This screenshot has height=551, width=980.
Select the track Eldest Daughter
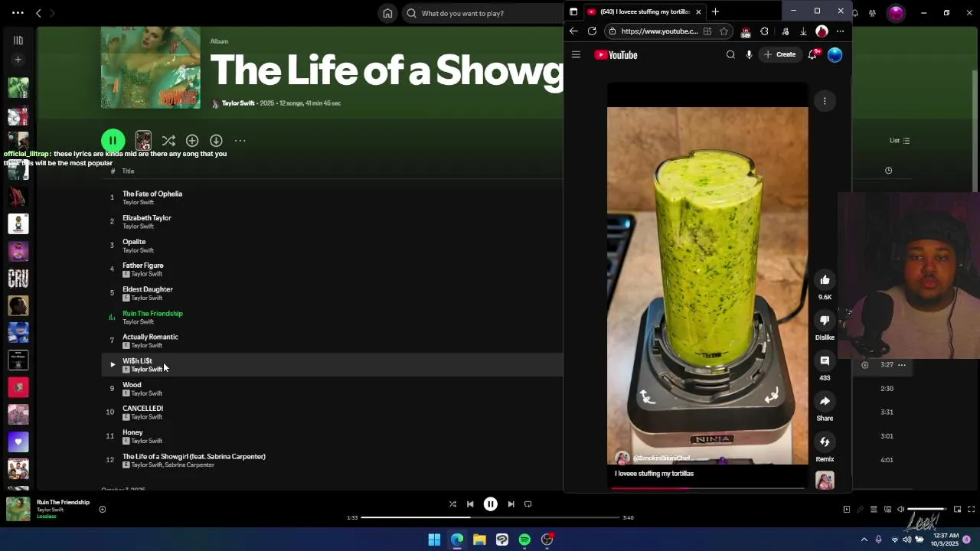coord(148,289)
